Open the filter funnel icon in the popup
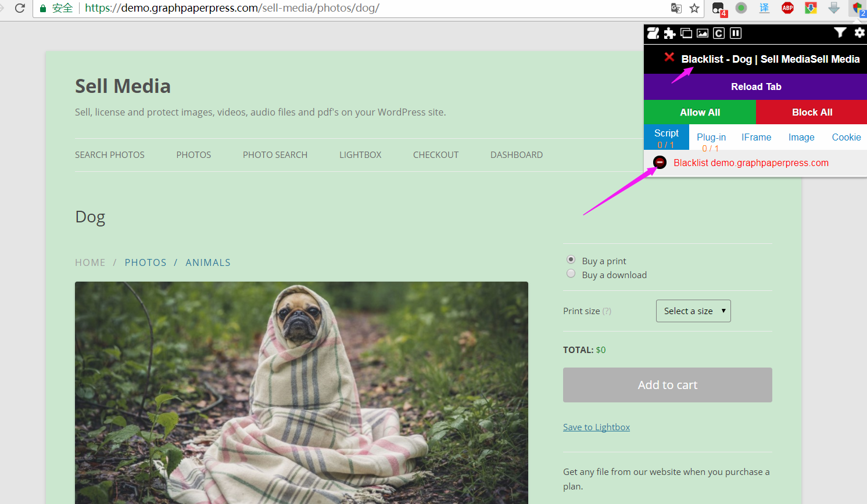The width and height of the screenshot is (867, 504). [840, 33]
